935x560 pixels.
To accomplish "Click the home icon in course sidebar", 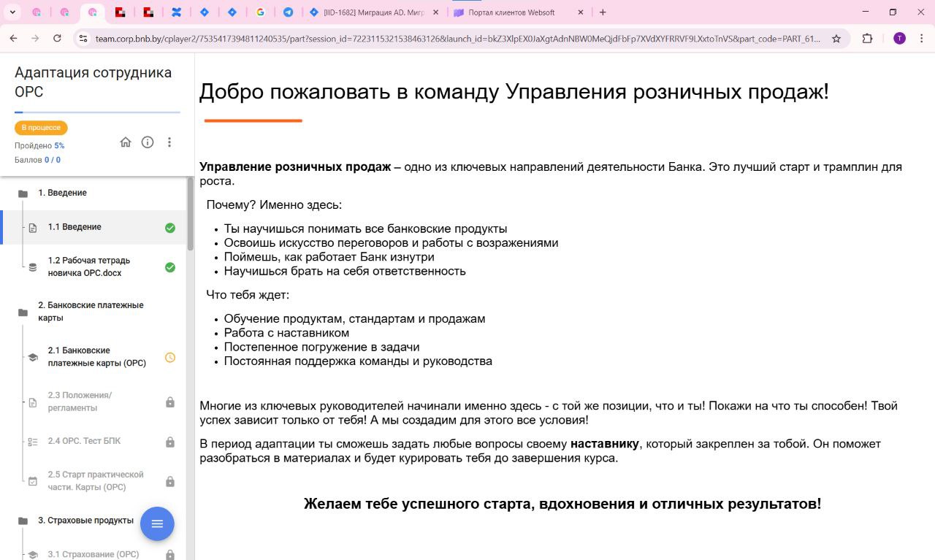I will tap(126, 142).
